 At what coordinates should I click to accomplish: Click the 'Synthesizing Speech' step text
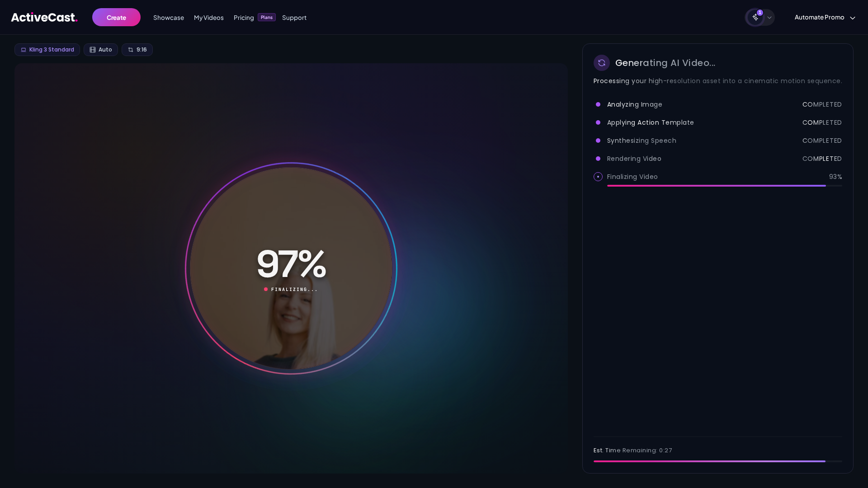(642, 141)
